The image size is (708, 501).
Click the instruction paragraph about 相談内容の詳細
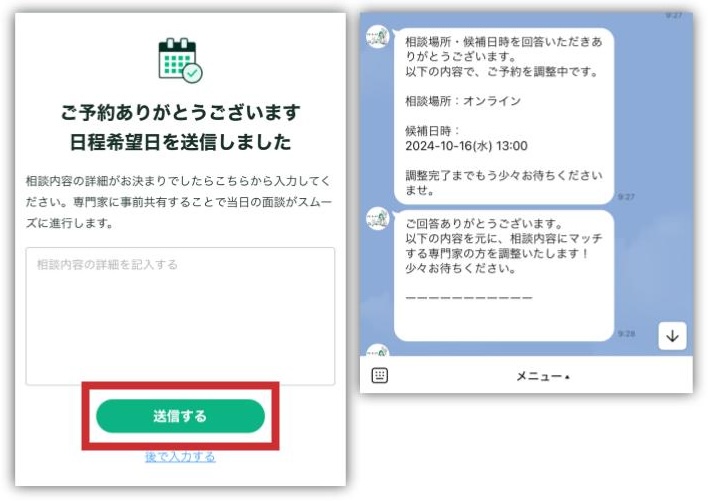179,202
